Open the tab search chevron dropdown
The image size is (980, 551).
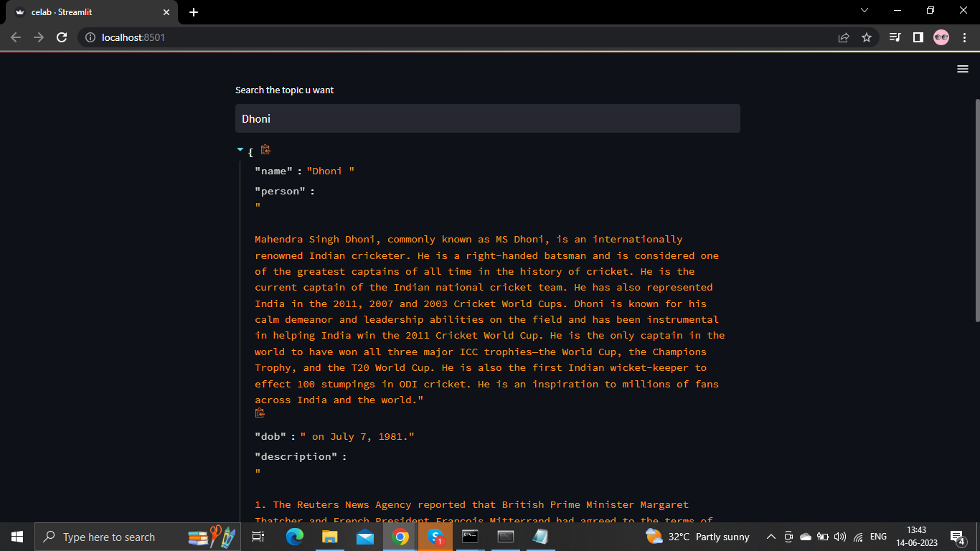[x=864, y=11]
